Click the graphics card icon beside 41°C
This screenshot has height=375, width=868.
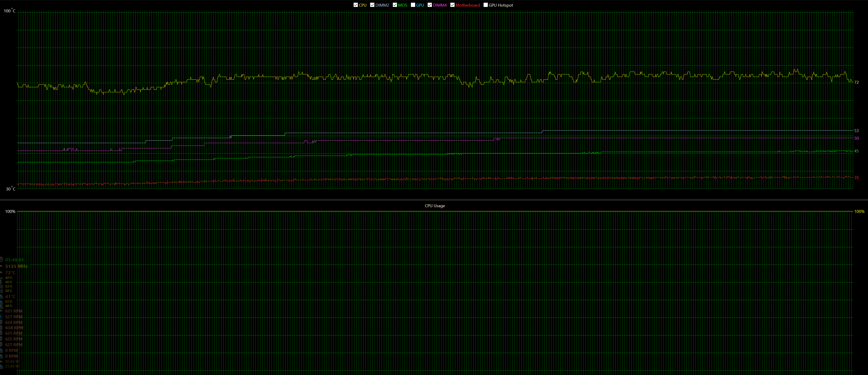tap(1, 296)
